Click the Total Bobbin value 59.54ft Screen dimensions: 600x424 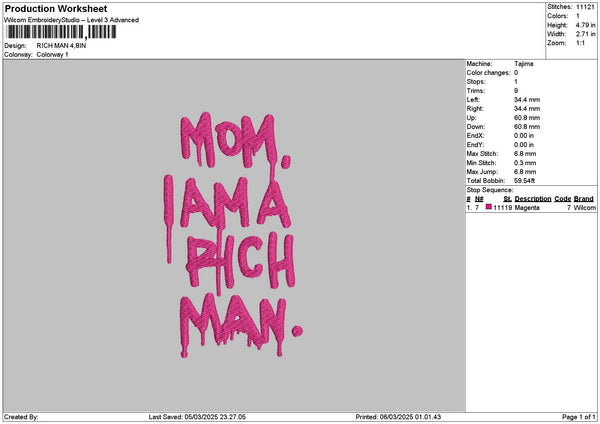pos(525,181)
